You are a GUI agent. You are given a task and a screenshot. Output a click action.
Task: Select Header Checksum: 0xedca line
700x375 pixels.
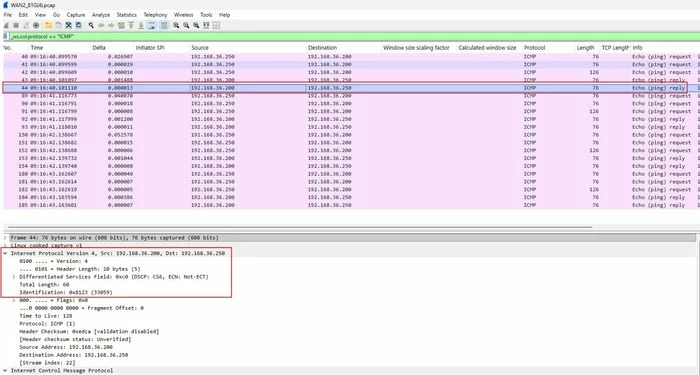(x=89, y=332)
